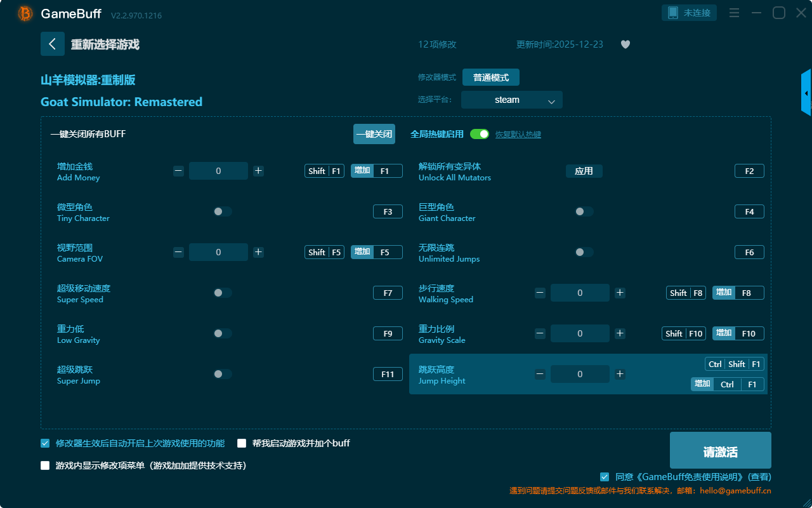
Task: Click the back arrow next to 重新选择游戏
Action: coord(53,44)
